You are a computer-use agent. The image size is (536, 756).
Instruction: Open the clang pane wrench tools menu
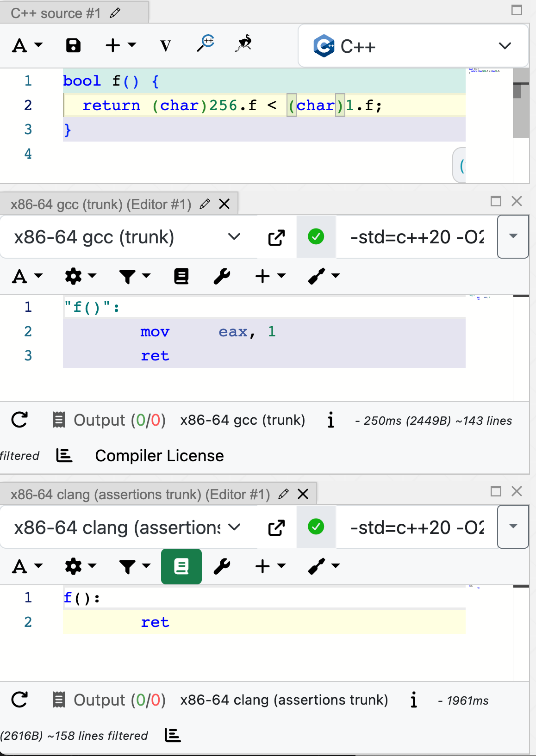222,566
